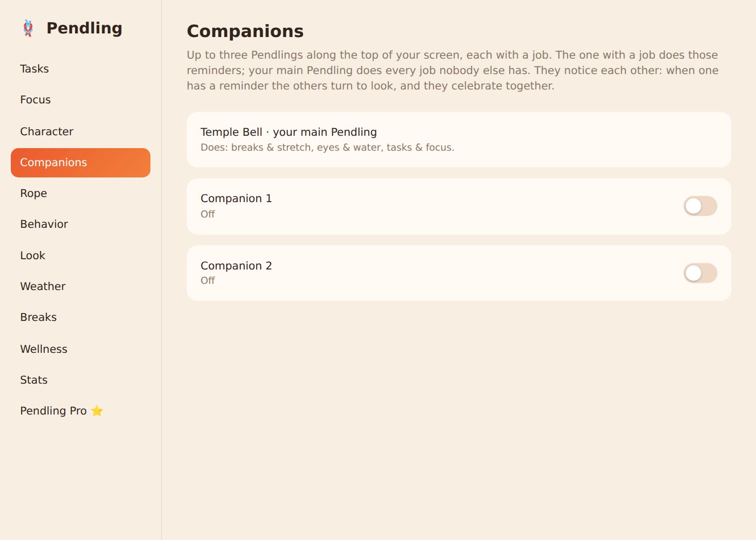Enable the Companion 1 toggle
Image resolution: width=756 pixels, height=540 pixels.
[700, 206]
